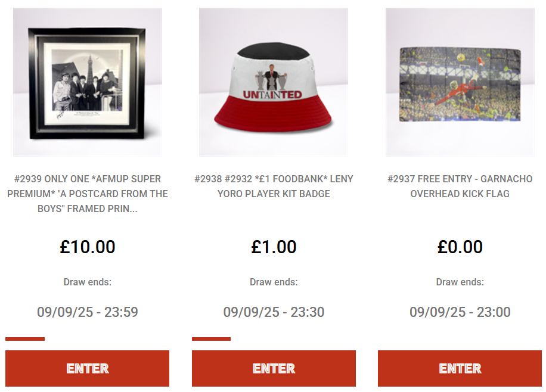Click the red progress bar under the 23:59 draw
Viewport: 546px width, 392px height.
click(x=25, y=339)
